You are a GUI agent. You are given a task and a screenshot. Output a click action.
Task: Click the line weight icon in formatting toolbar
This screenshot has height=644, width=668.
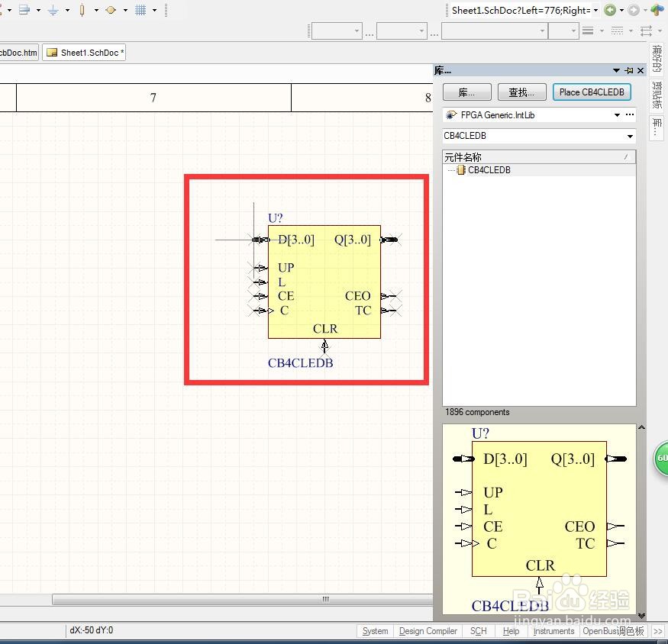[588, 31]
